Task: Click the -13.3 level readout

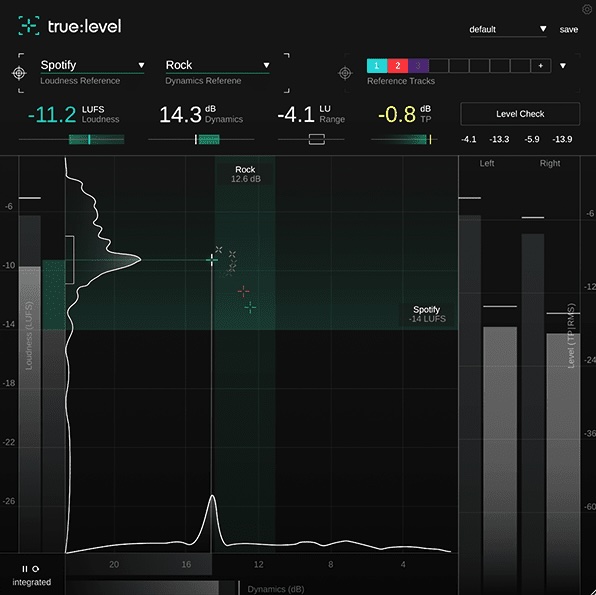Action: click(499, 139)
